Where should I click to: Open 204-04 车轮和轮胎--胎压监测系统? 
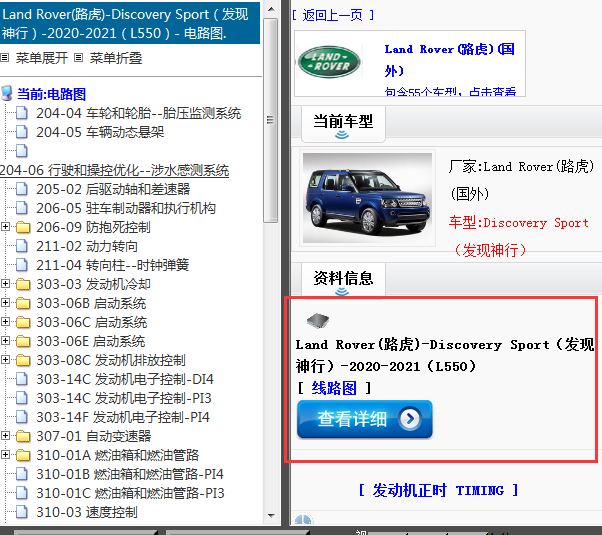pyautogui.click(x=139, y=113)
